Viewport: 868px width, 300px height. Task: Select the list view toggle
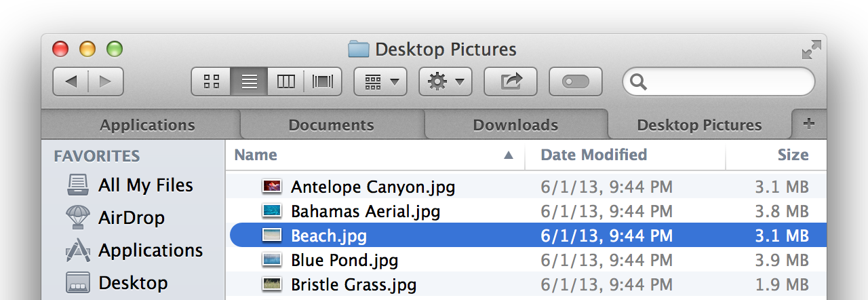coord(249,82)
